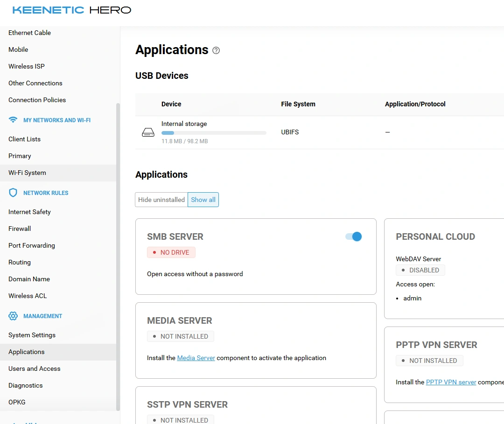Click PPTP VPN NOT INSTALLED badge
Screen dimensions: 504x424
click(x=430, y=361)
